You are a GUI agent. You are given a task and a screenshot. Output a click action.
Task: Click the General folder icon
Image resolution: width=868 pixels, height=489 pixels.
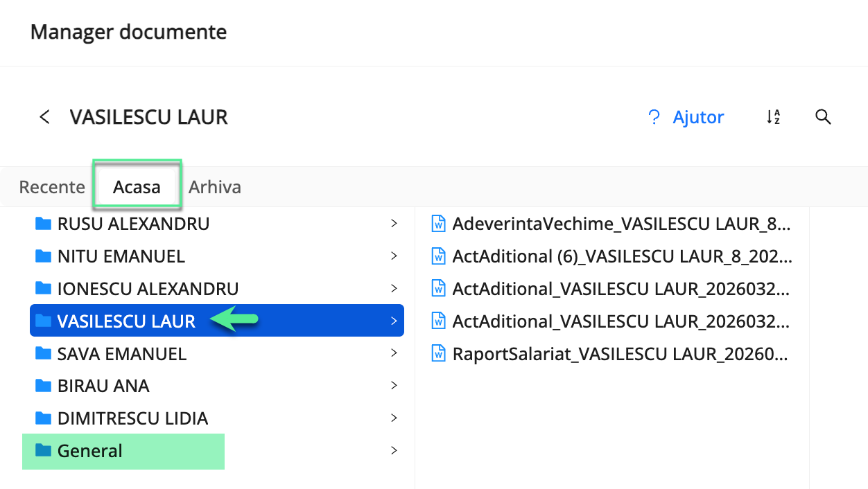tap(43, 451)
